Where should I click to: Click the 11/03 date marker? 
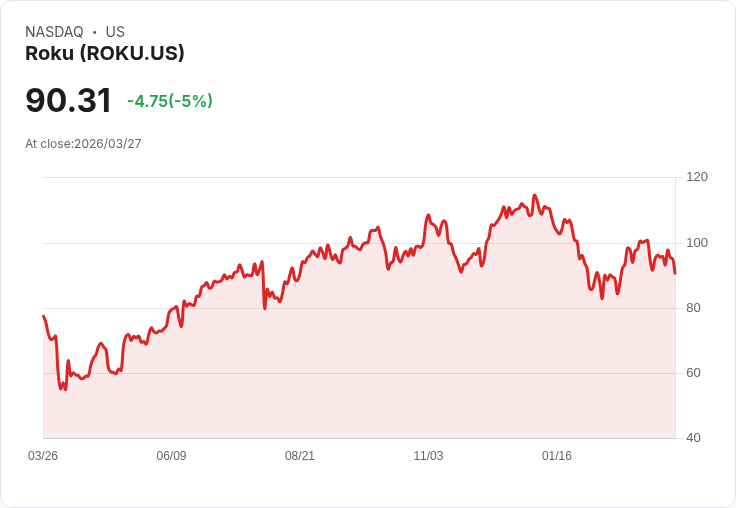428,456
